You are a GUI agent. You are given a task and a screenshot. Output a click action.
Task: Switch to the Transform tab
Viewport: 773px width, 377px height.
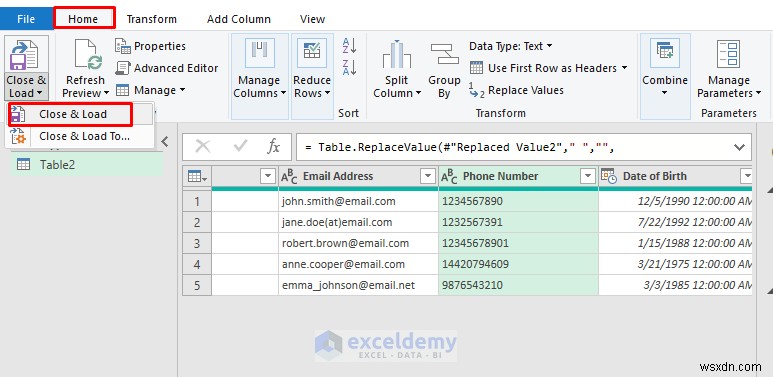coord(152,19)
